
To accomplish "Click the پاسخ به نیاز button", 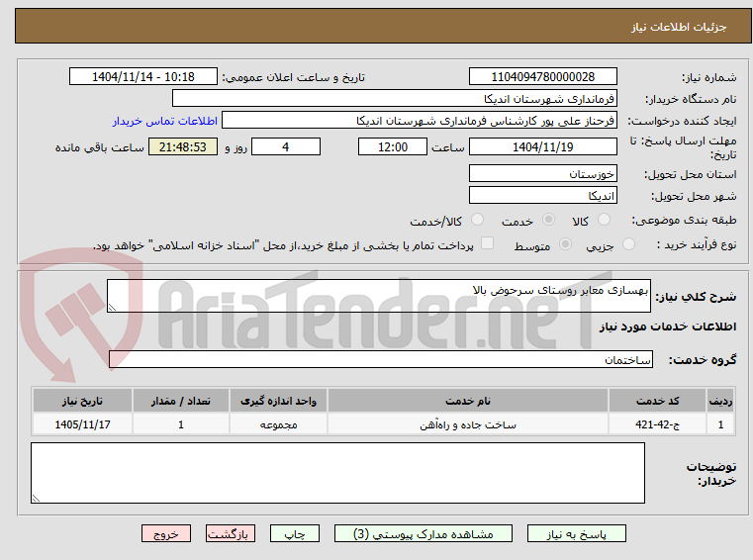I will [x=576, y=533].
